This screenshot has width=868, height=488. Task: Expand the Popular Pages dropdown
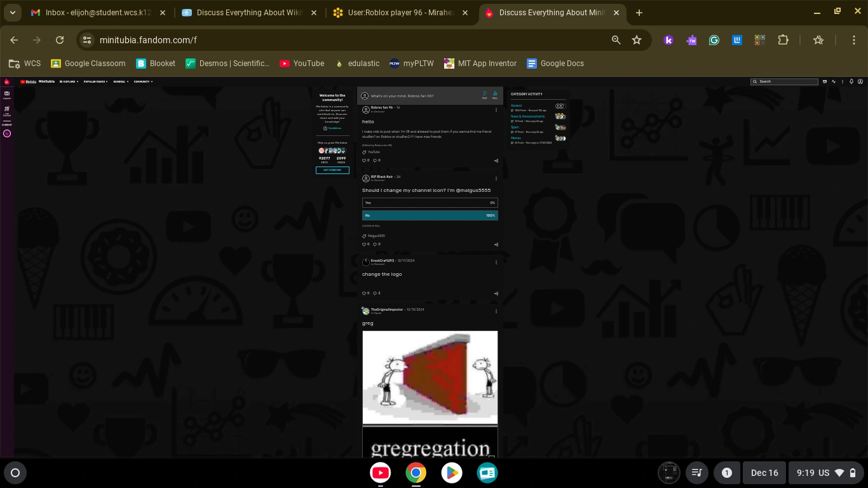pyautogui.click(x=96, y=81)
